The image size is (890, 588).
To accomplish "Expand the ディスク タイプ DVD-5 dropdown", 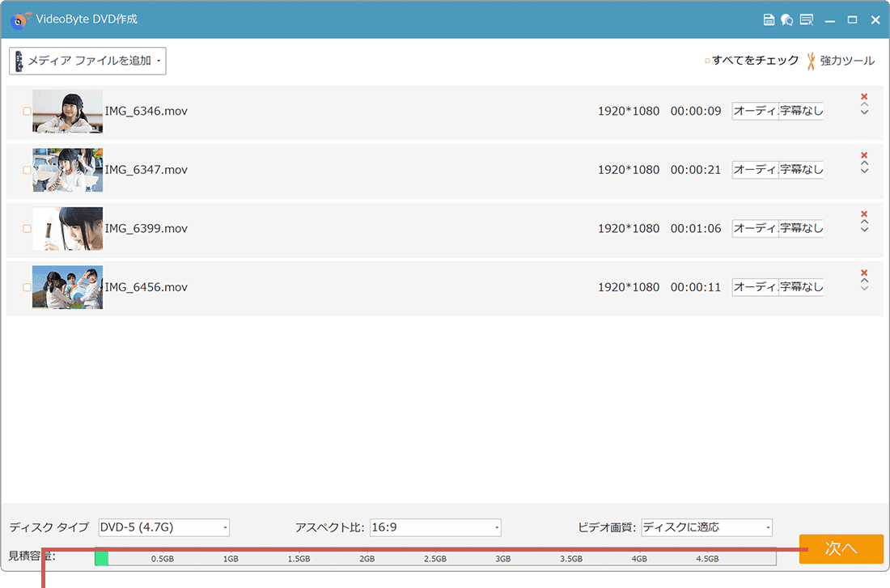I will [x=164, y=527].
